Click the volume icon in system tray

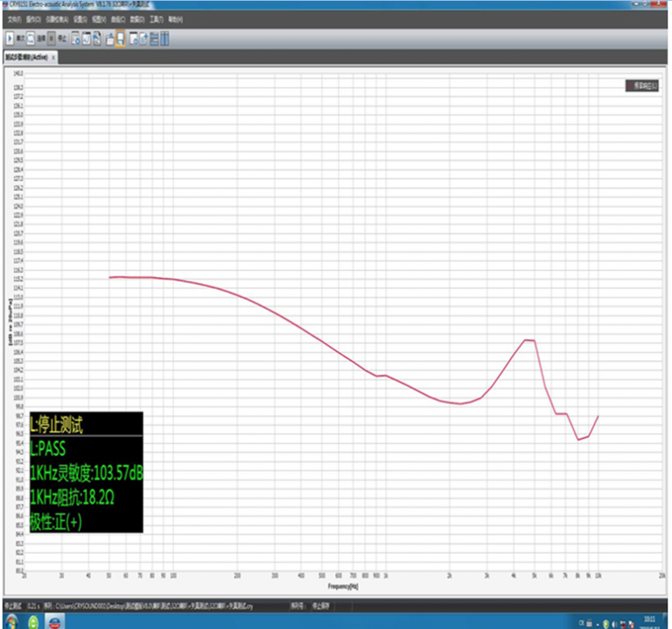pos(615,624)
